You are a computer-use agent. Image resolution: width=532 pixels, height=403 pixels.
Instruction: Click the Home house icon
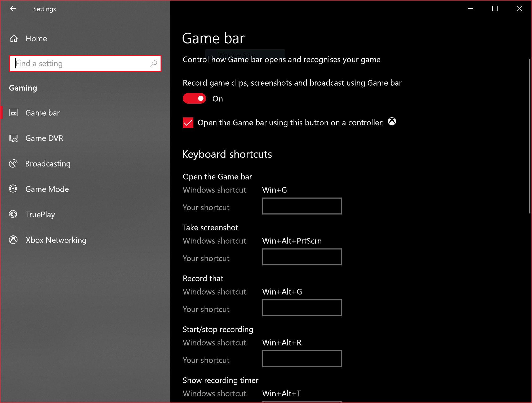pos(13,38)
